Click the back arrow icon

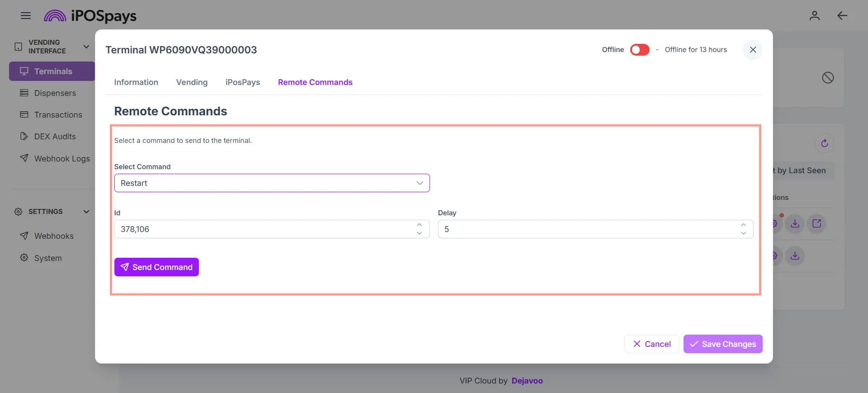point(842,16)
